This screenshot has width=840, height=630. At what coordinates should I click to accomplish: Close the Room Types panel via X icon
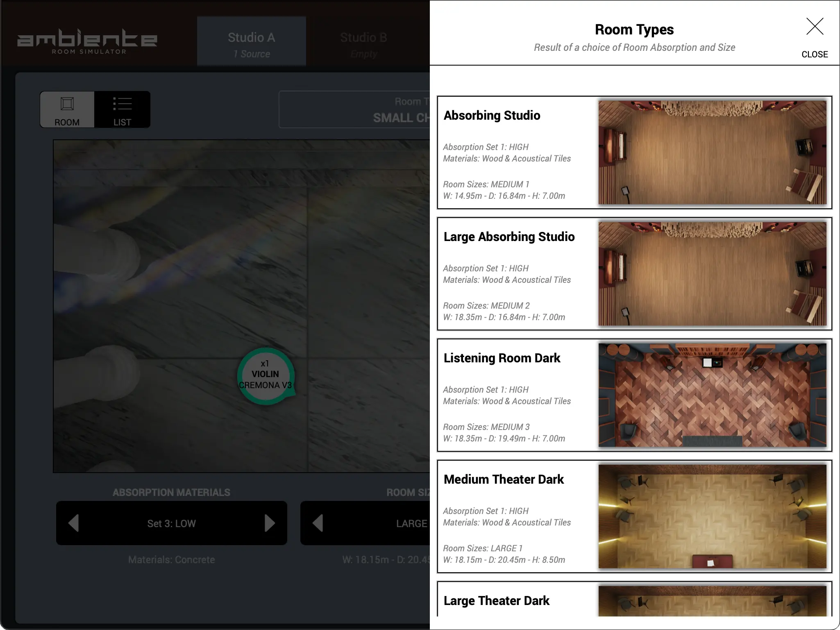(x=814, y=27)
